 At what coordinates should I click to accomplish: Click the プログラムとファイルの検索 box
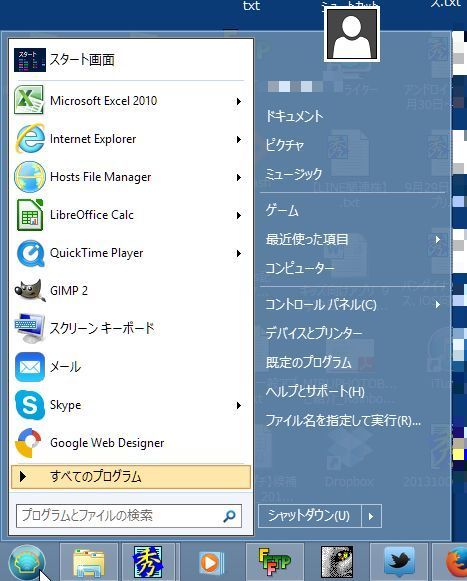[x=129, y=515]
